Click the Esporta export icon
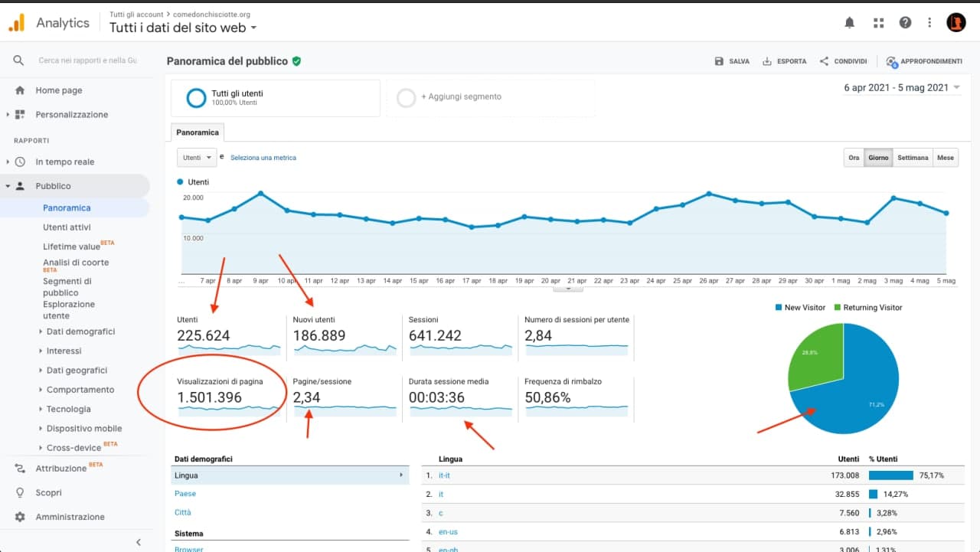The image size is (980, 552). coord(766,61)
